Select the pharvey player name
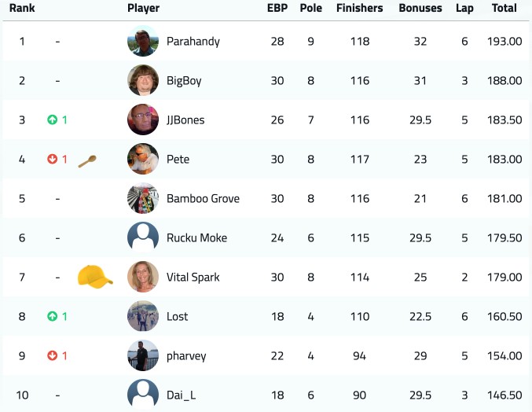 [186, 356]
